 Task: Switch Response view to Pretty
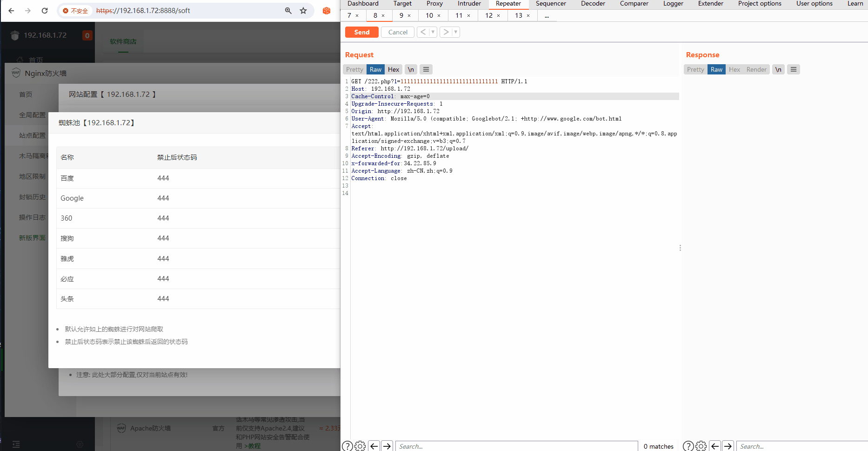click(695, 69)
